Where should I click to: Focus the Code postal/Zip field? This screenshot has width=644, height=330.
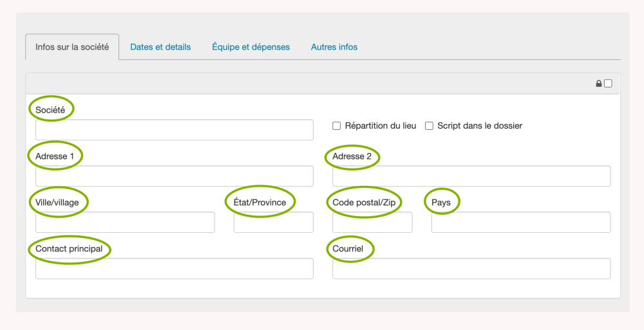[372, 223]
